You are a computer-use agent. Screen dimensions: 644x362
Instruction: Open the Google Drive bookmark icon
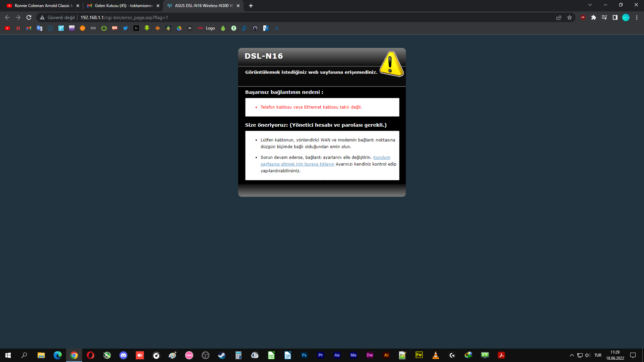tap(179, 28)
